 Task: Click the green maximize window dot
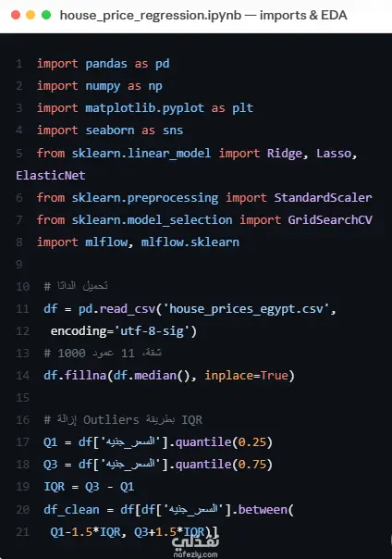tap(46, 15)
